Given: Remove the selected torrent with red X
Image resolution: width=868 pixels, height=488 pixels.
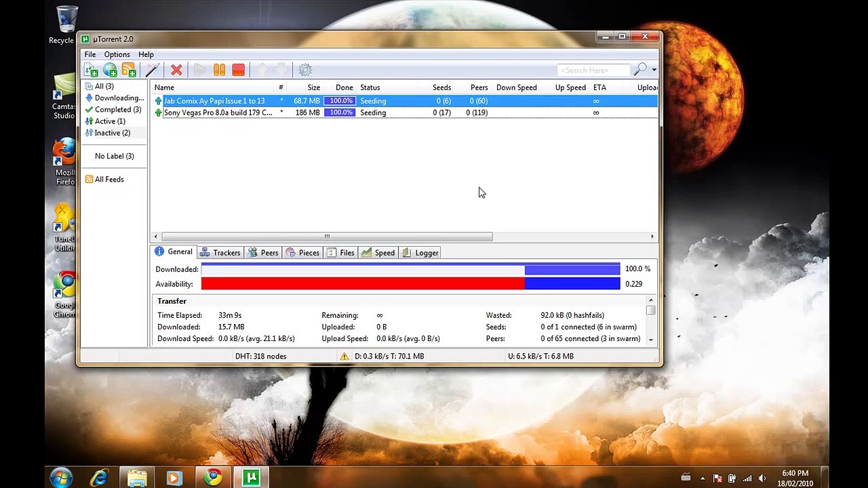Looking at the screenshot, I should pos(176,70).
